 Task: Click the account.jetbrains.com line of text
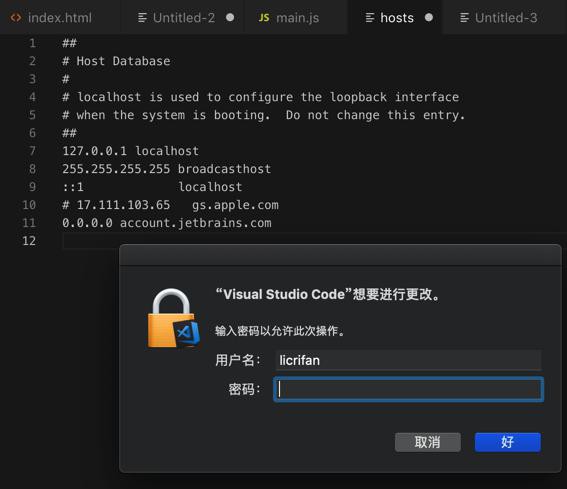167,223
